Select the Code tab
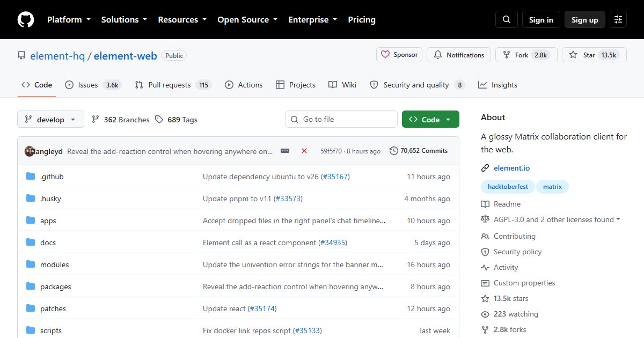 tap(36, 85)
